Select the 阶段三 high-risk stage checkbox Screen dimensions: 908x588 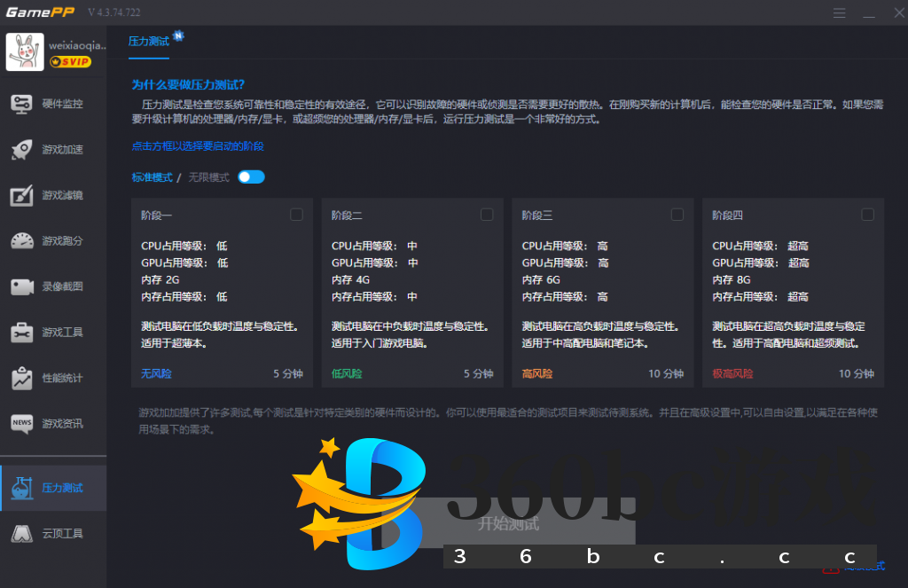[x=677, y=214]
